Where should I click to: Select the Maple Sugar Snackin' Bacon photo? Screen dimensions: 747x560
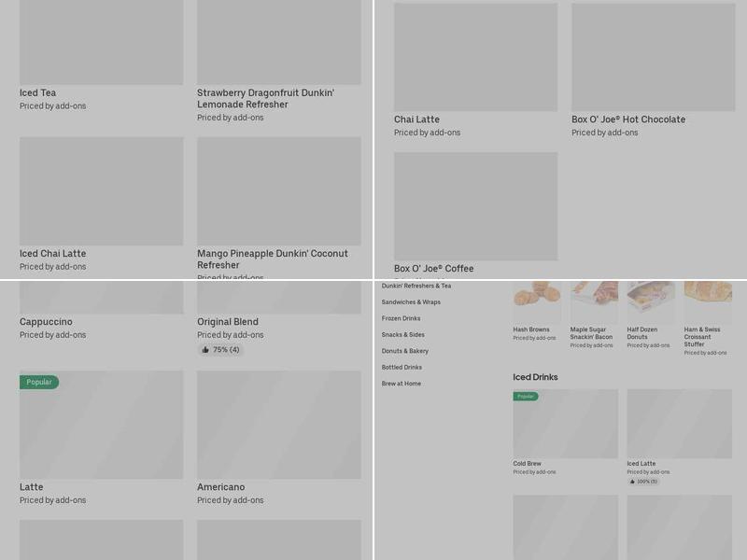pyautogui.click(x=594, y=301)
